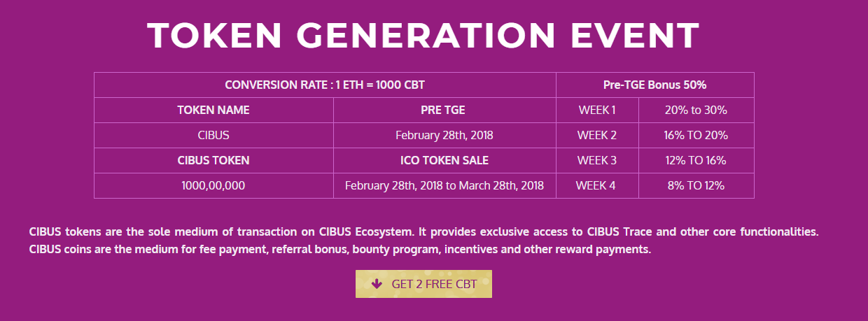Click the February 28th, 2018 date cell
868x321 pixels.
coord(444,135)
